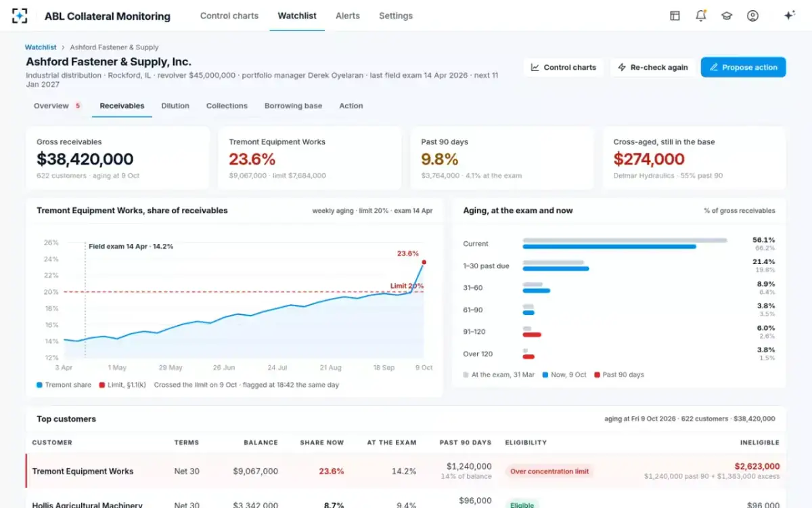Click the Tremont Equipment Works 23.6% card
812x508 pixels.
(310, 158)
